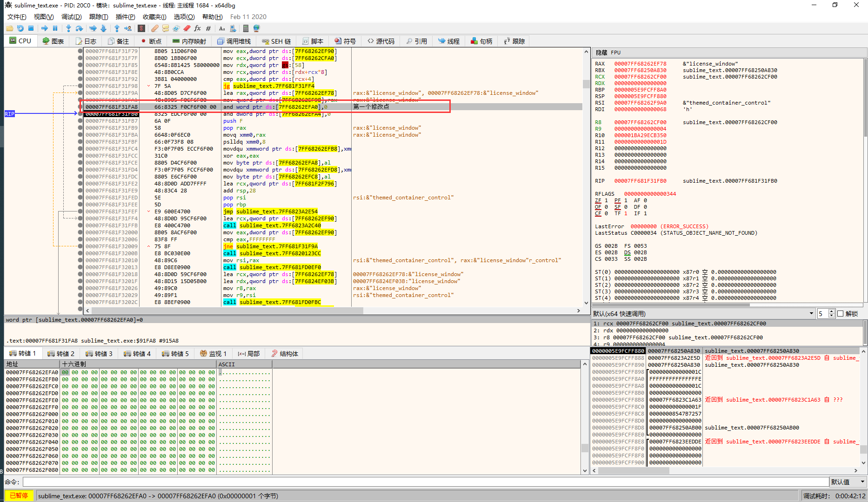Viewport: 868px width, 502px height.
Task: Open the 默认值 dropdown beside command bar
Action: coord(848,482)
